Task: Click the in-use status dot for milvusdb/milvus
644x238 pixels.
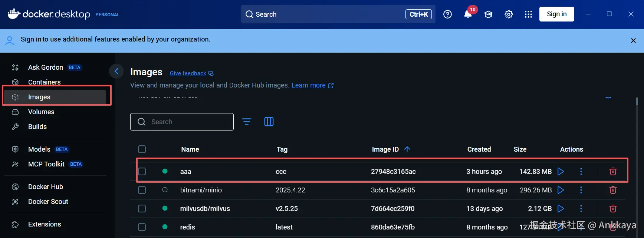Action: (165, 208)
